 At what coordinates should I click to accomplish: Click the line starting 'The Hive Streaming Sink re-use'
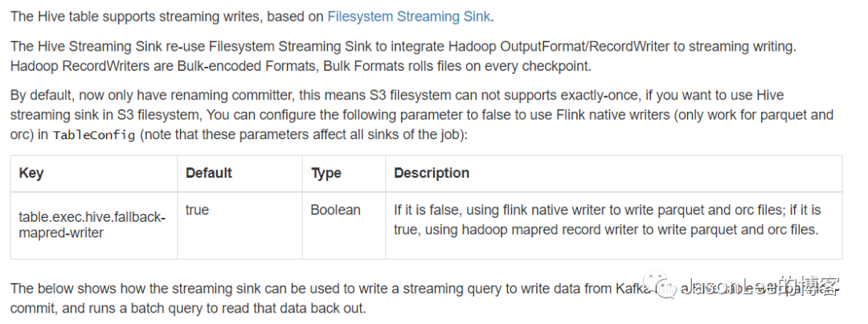(403, 47)
